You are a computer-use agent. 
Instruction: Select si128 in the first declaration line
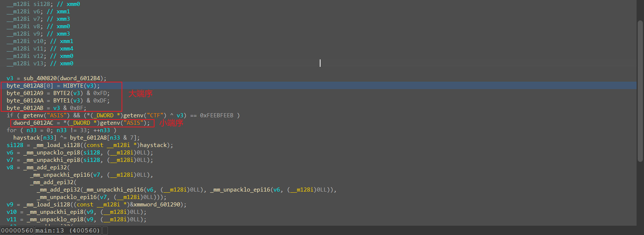(42, 4)
